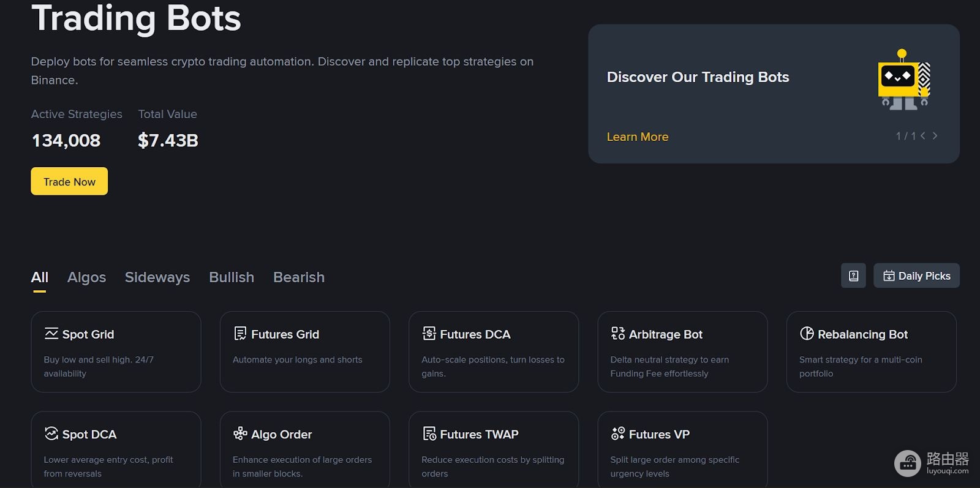
Task: Click the calendar icon in Daily Picks
Action: click(x=889, y=276)
